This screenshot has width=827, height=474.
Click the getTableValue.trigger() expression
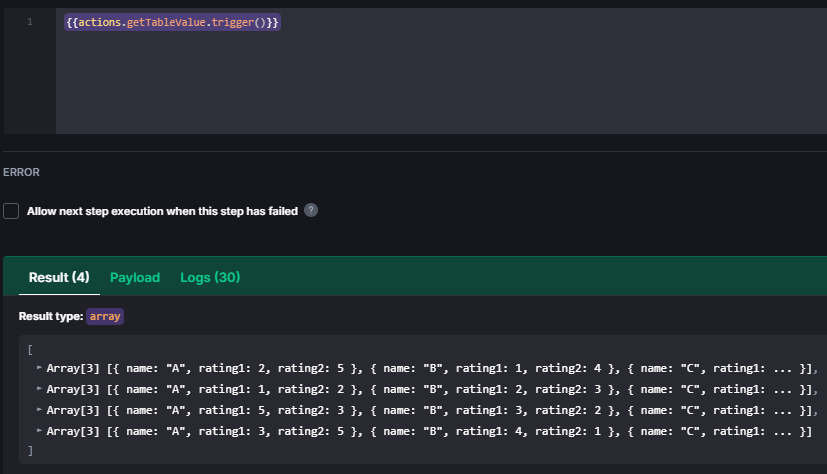point(173,22)
